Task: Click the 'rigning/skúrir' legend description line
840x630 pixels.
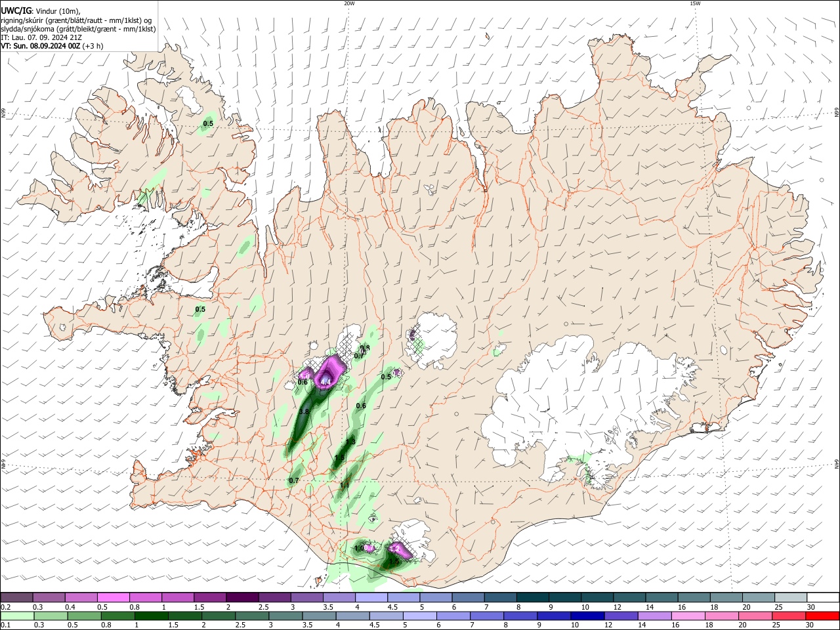Action: click(76, 20)
